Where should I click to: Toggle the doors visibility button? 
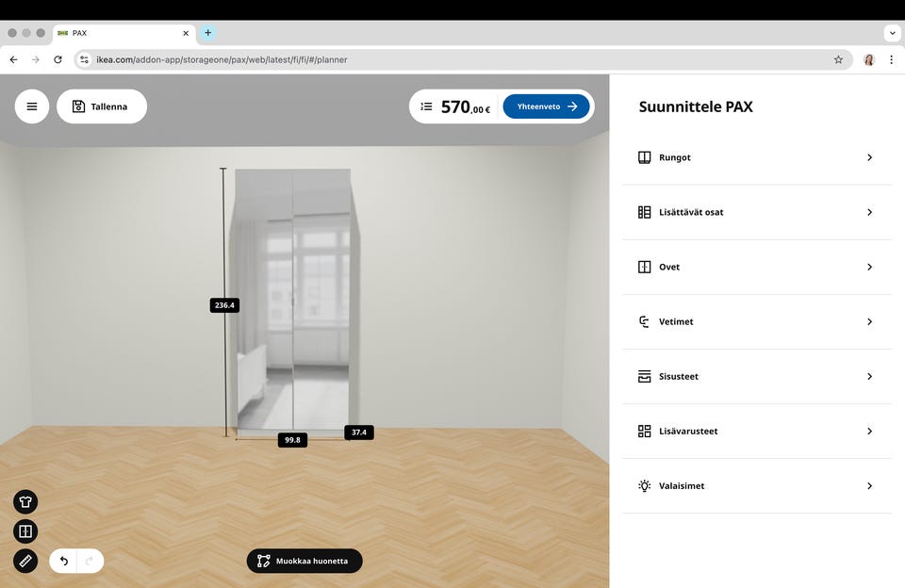(25, 531)
